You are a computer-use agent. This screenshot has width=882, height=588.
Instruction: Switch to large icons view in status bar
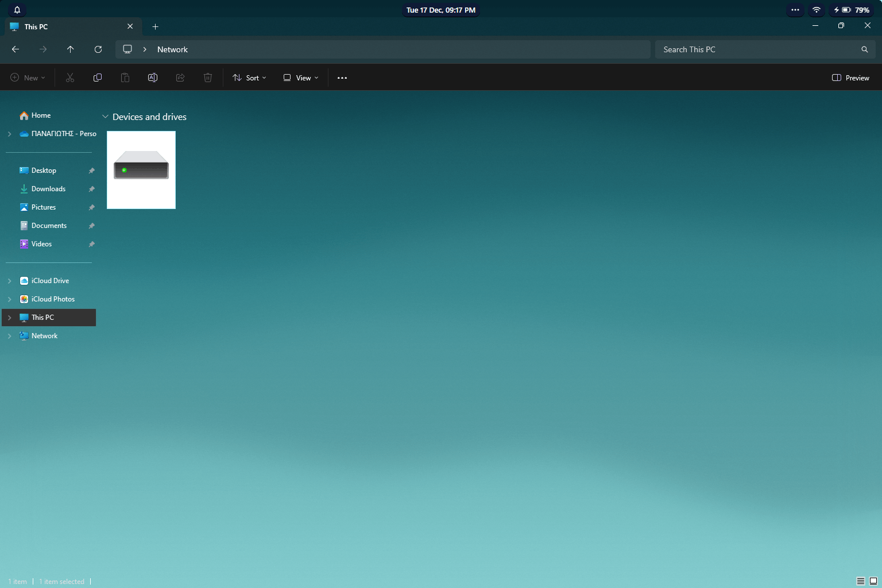pos(873,581)
